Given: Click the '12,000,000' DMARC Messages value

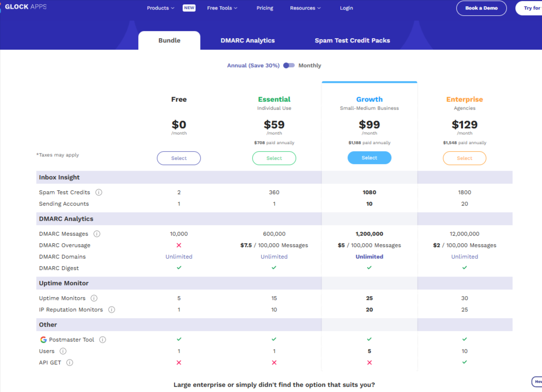Looking at the screenshot, I should tap(465, 234).
